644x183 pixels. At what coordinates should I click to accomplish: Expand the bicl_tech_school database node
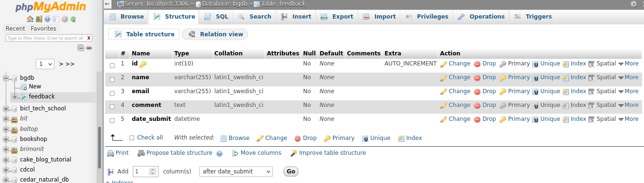[x=6, y=108]
